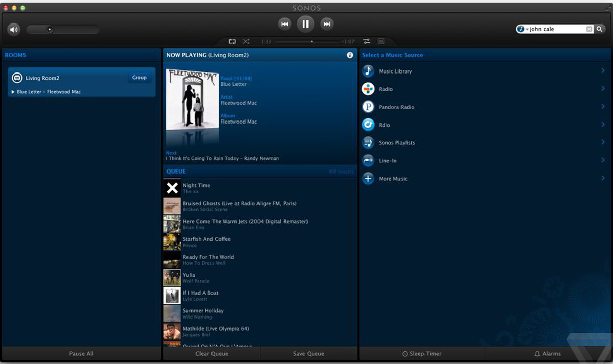This screenshot has width=613, height=364.
Task: Click Clear Queue button
Action: (x=211, y=354)
